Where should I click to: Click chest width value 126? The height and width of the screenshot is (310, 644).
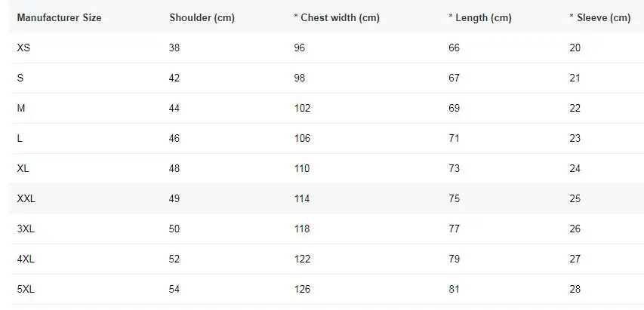click(x=302, y=289)
